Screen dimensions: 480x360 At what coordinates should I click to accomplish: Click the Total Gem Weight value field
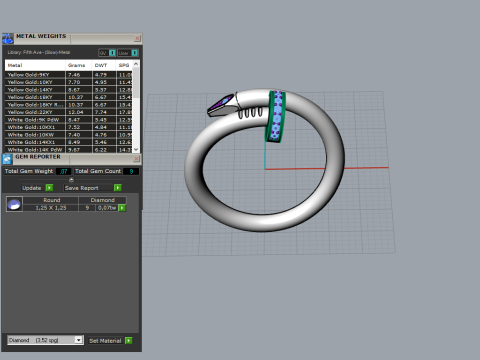click(x=63, y=171)
